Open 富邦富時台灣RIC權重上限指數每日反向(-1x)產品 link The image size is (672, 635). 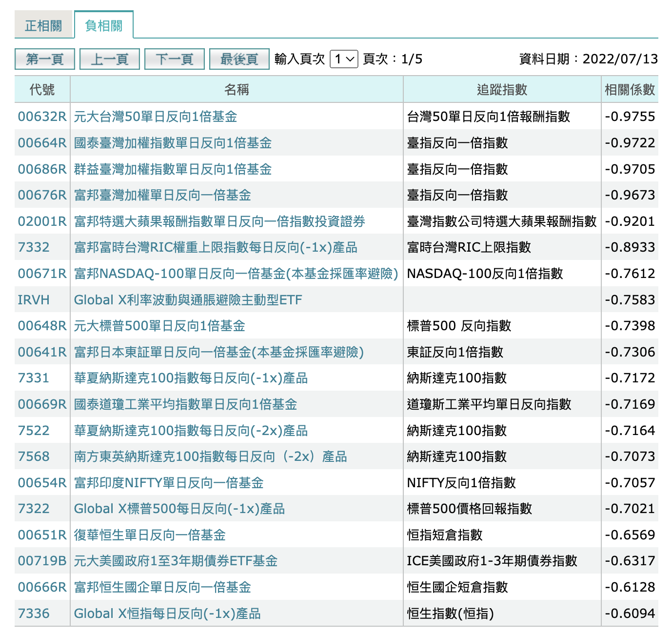tap(216, 247)
